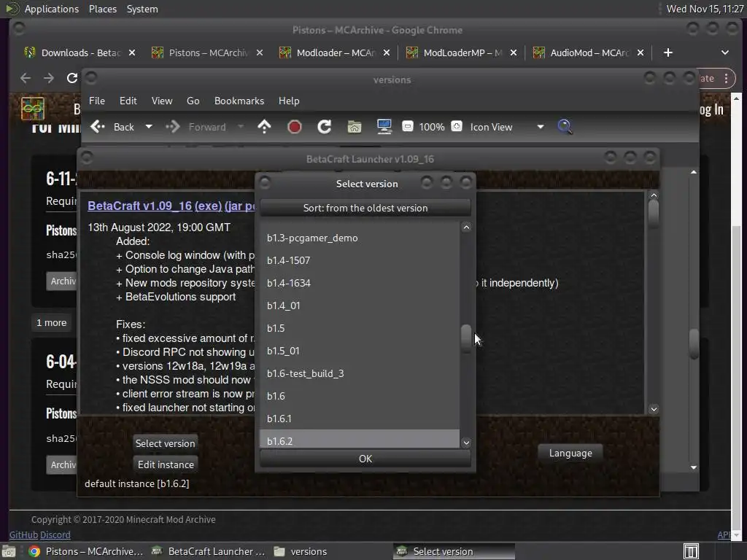Click changelog panel scroll down arrow
Viewport: 747px width, 560px height.
point(654,409)
